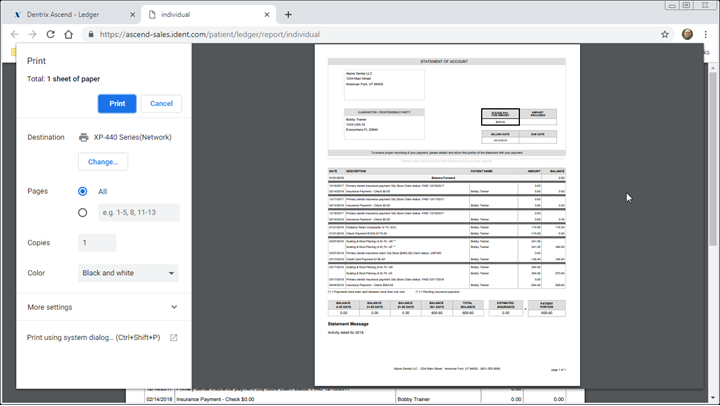720x406 pixels.
Task: Click the print preview page thumbnail
Action: 447,215
